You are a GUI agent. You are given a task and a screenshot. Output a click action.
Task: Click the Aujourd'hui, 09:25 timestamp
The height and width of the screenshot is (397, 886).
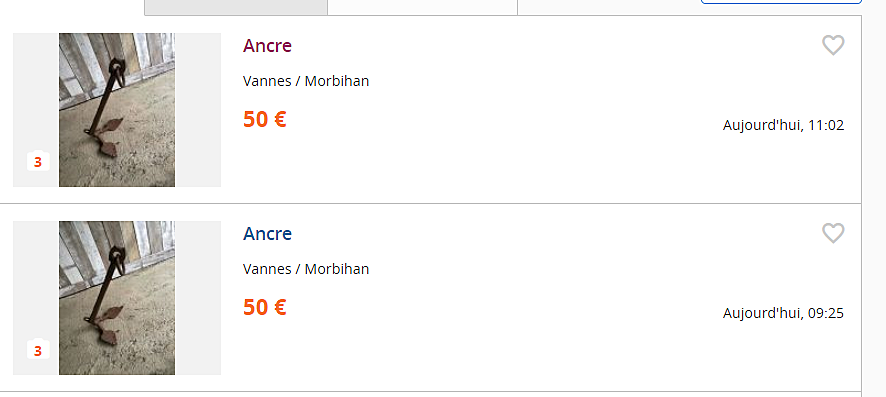783,313
